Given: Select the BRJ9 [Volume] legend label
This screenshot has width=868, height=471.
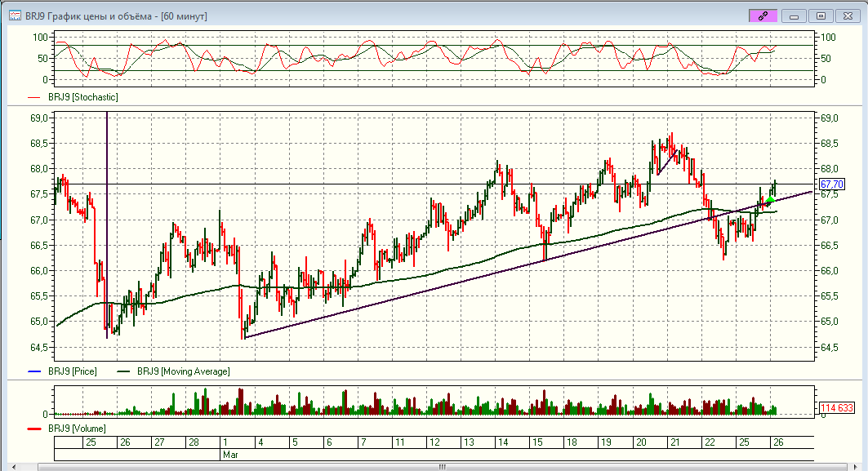Looking at the screenshot, I should pos(77,429).
